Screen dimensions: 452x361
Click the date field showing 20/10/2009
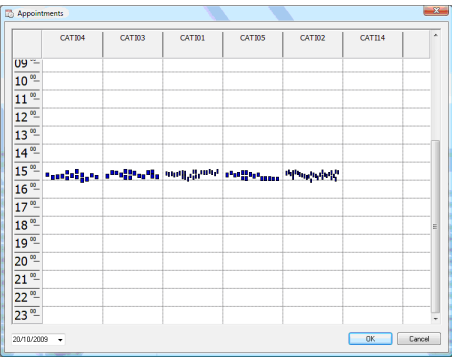38,340
